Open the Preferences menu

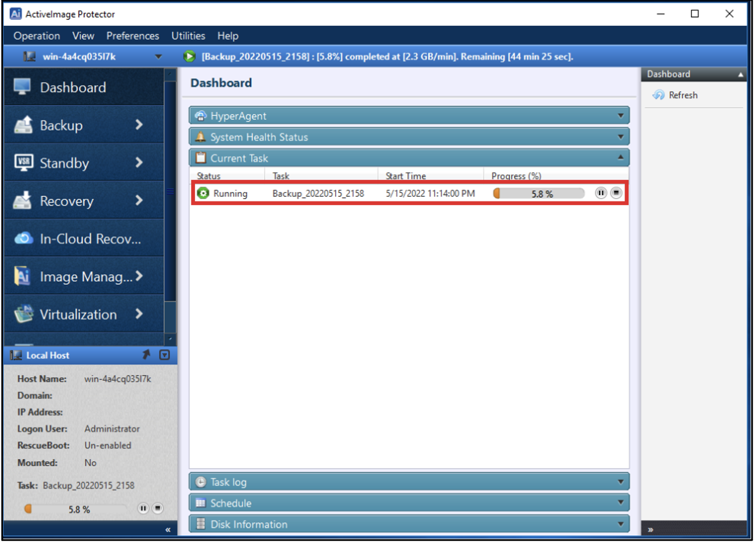tap(133, 36)
